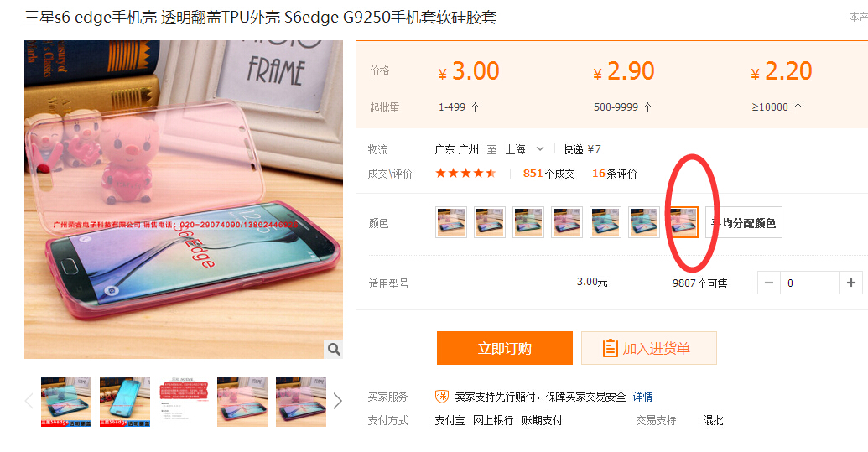
Task: Click the clipboard icon in 加入进货单 button
Action: (610, 348)
